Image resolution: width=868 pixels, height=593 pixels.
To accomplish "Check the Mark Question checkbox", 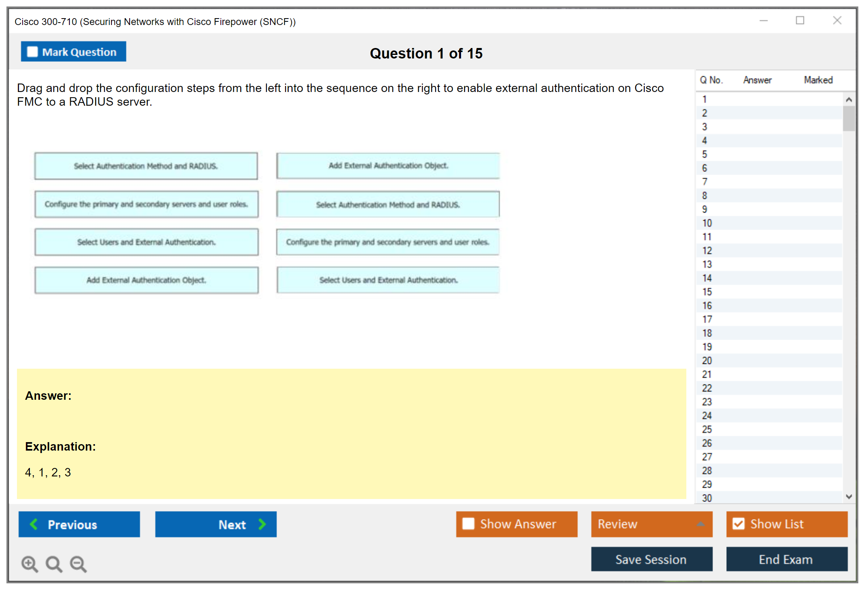I will (32, 52).
